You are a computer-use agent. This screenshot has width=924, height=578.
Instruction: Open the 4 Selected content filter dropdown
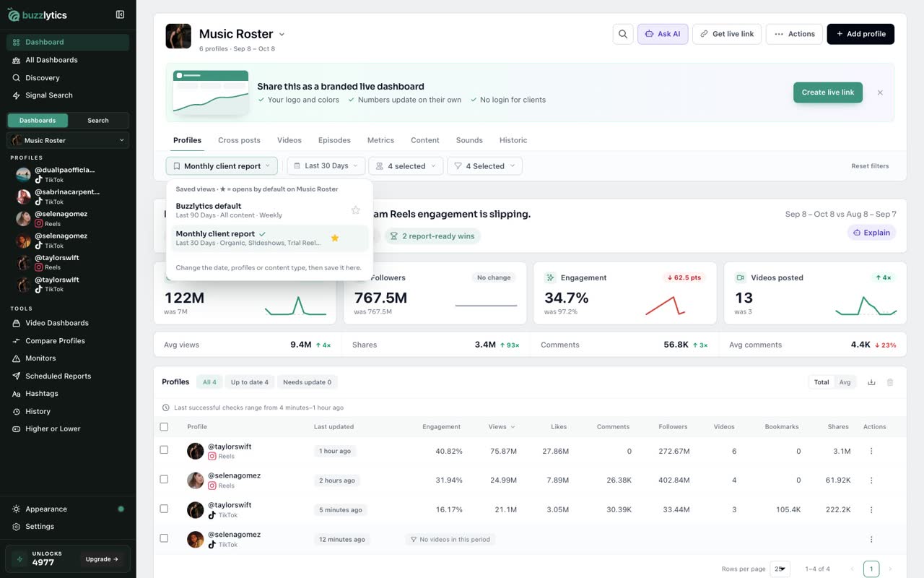click(484, 166)
